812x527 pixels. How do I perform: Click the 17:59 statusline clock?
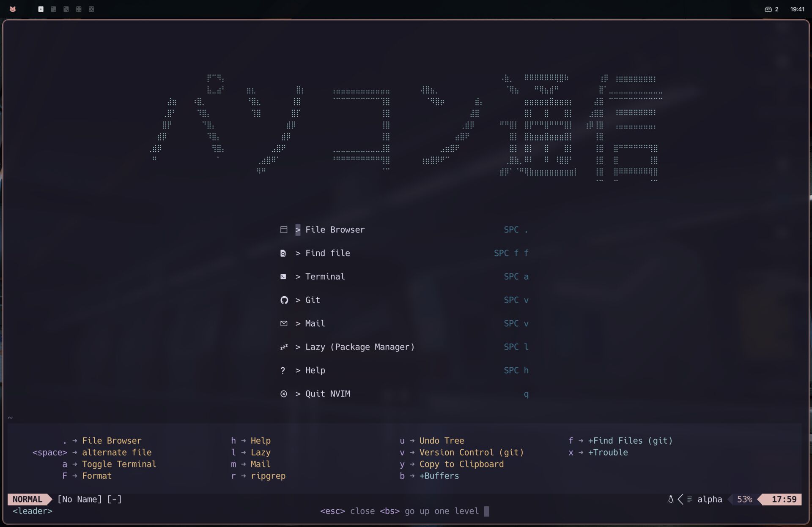point(784,500)
